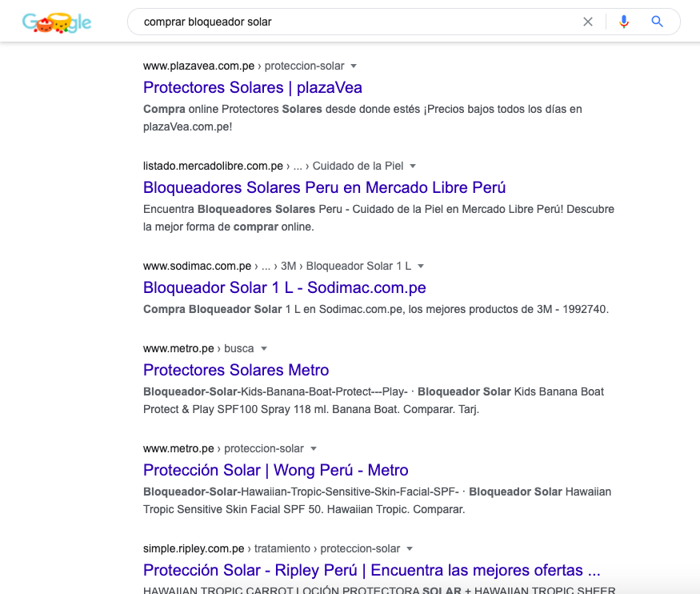Expand arrow next to simple.ripley.com.pe breadcrumb
Image resolution: width=700 pixels, height=594 pixels.
(410, 549)
